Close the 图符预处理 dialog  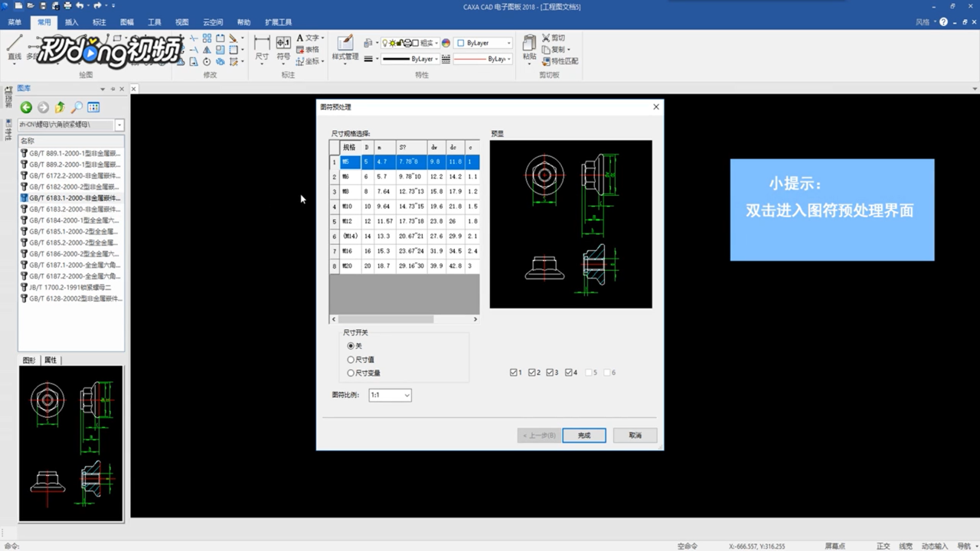[656, 107]
